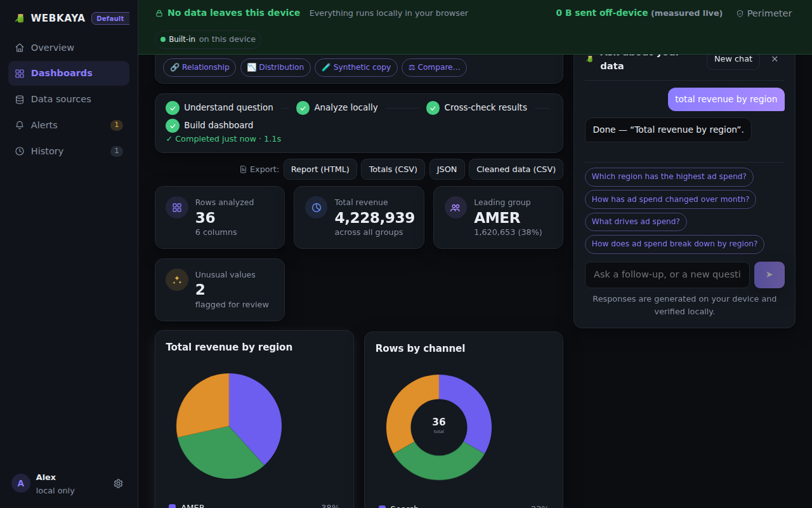The image size is (812, 508).
Task: Click the Alex avatar icon
Action: pyautogui.click(x=21, y=483)
